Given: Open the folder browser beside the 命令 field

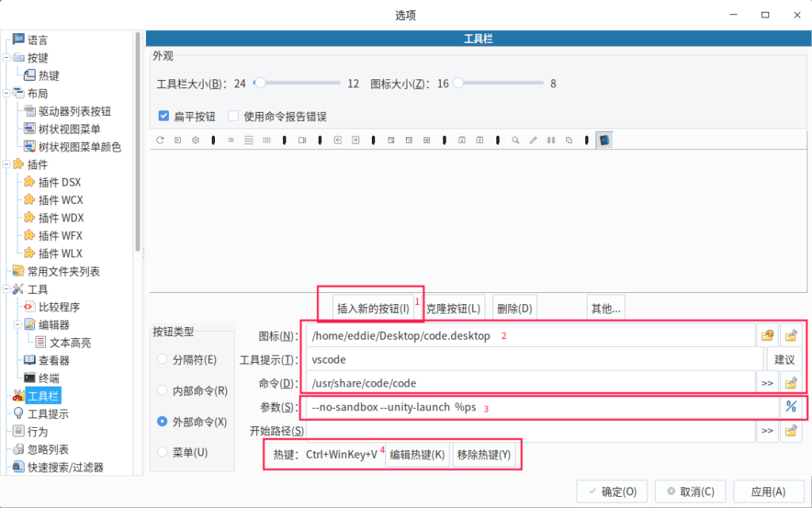Looking at the screenshot, I should tap(791, 383).
